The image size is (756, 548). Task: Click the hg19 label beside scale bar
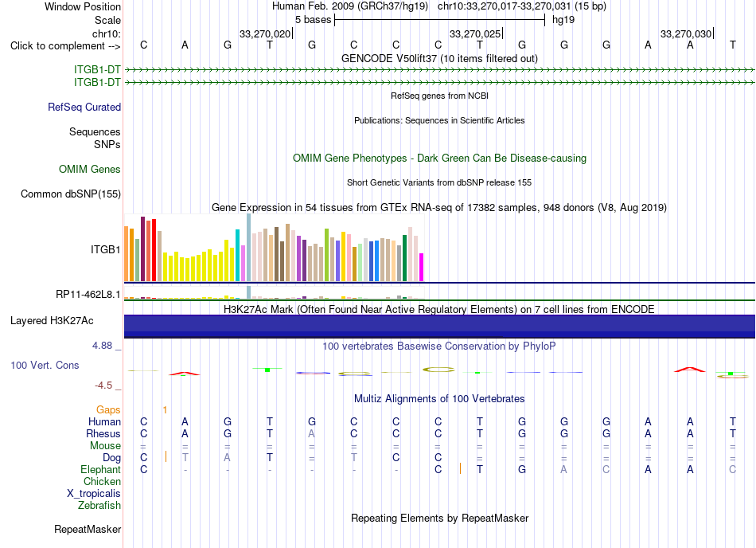click(x=563, y=20)
